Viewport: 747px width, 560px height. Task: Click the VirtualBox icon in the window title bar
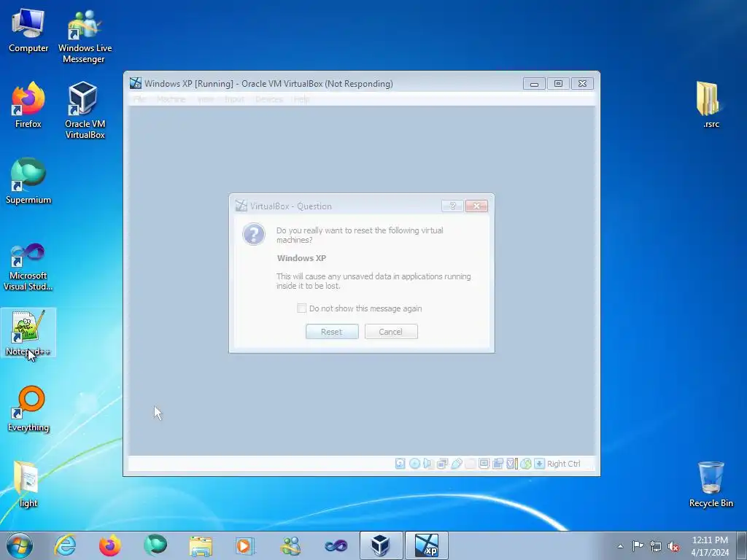(x=136, y=83)
